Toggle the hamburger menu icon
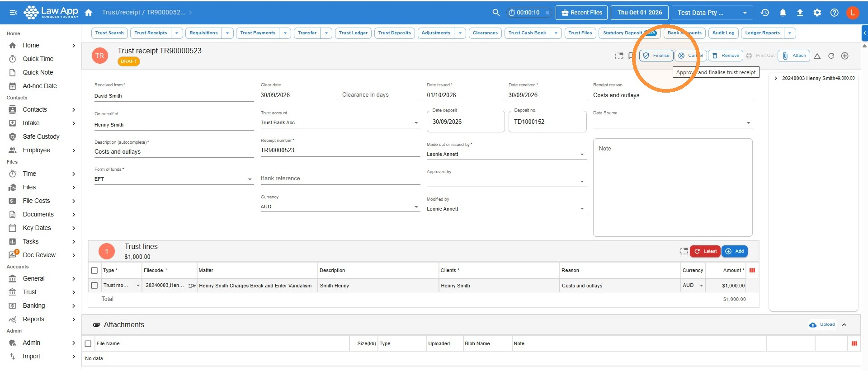 [x=13, y=13]
